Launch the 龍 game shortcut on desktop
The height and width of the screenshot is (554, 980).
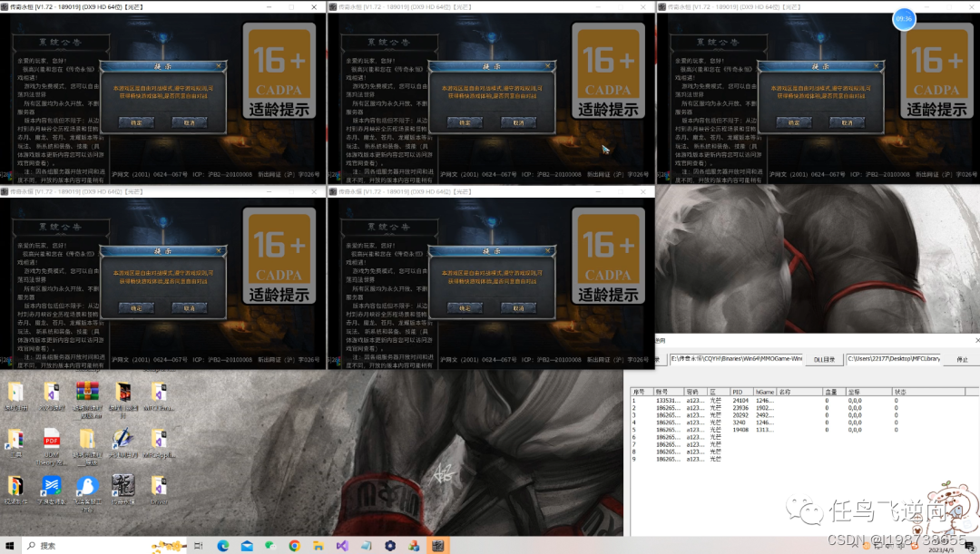pyautogui.click(x=123, y=487)
